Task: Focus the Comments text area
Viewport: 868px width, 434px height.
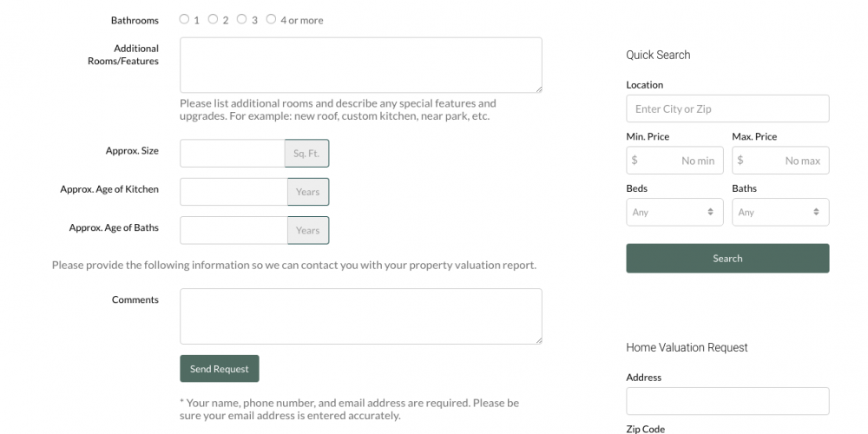Action: tap(360, 316)
